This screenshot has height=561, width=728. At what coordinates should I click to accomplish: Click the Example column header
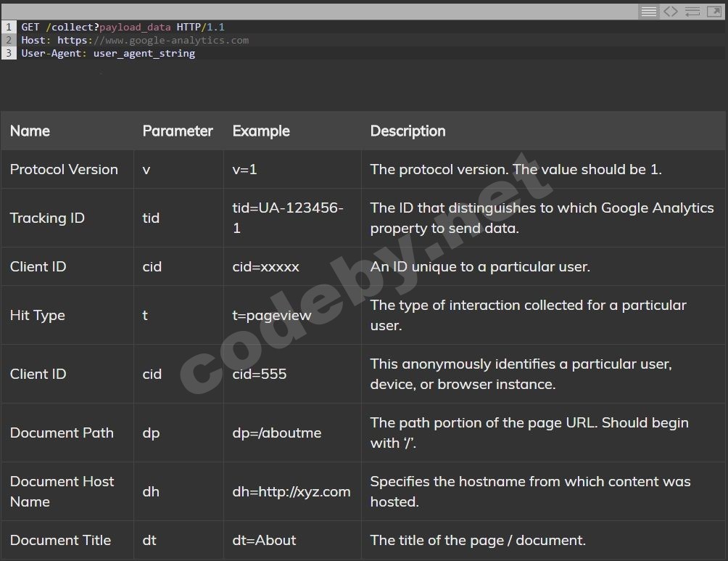[261, 131]
